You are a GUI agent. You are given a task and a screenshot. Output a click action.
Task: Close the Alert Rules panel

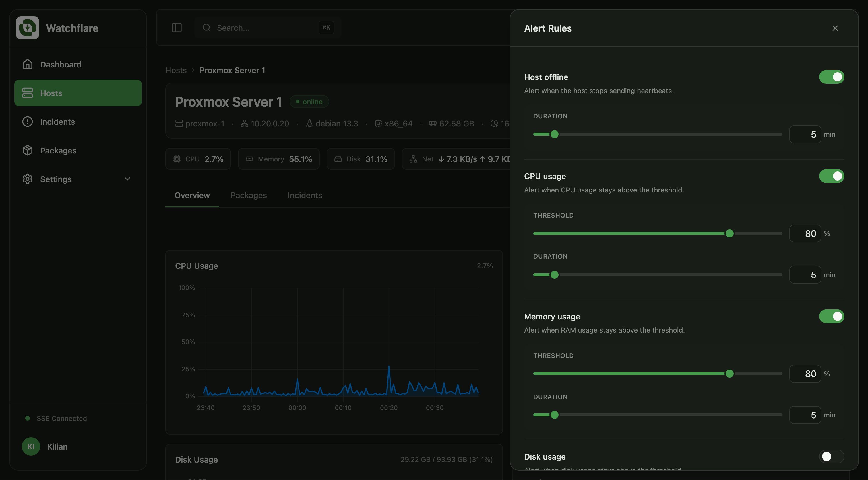(x=835, y=28)
